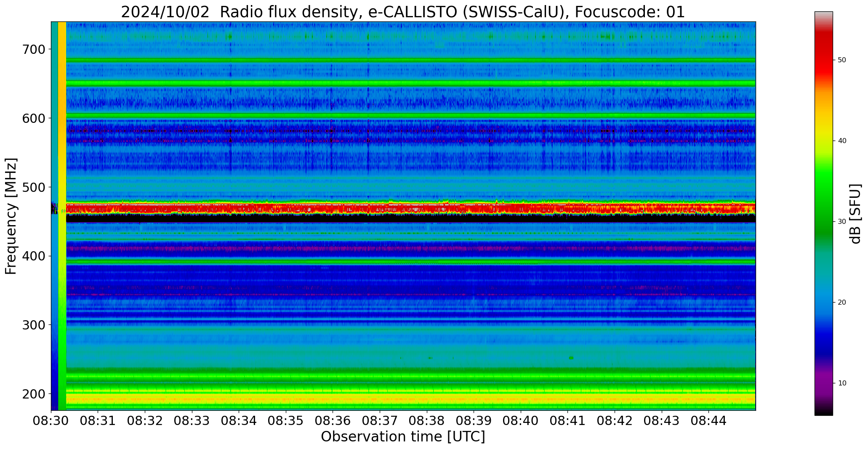Pick the red region of the colorbar
Image resolution: width=868 pixels, height=449 pixels.
pyautogui.click(x=823, y=63)
